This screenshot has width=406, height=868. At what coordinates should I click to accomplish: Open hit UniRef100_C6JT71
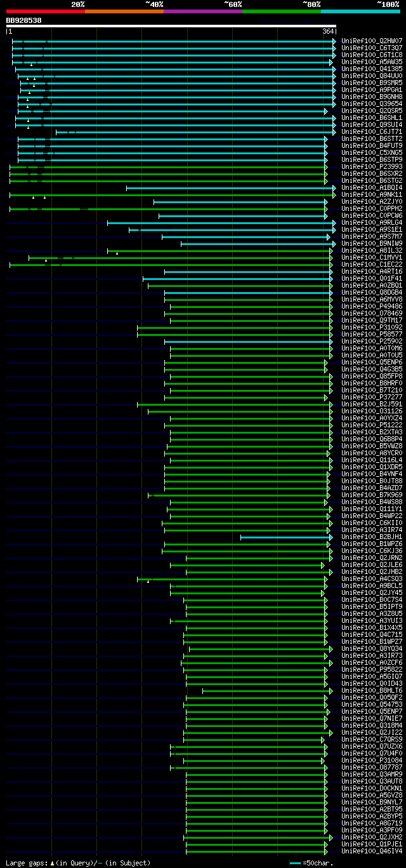tap(372, 131)
